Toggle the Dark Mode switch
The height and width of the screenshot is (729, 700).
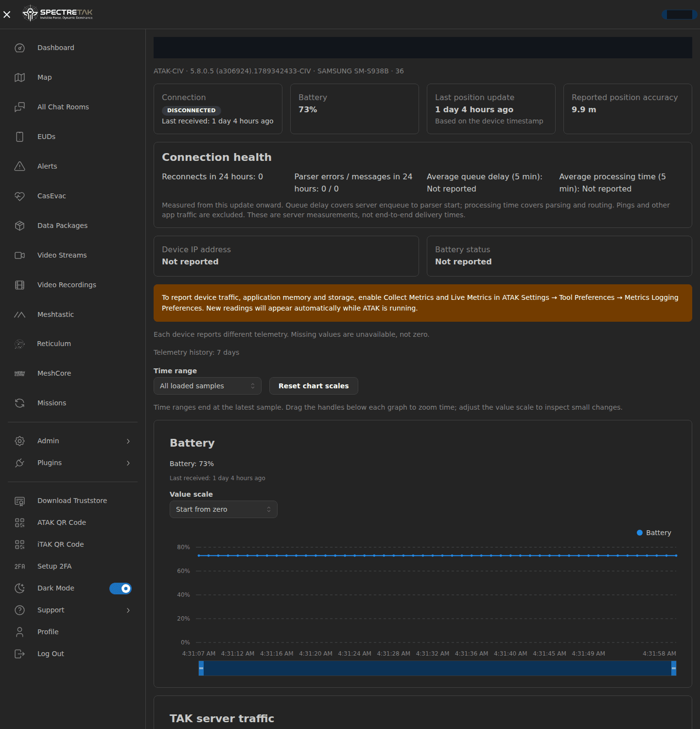pos(121,589)
